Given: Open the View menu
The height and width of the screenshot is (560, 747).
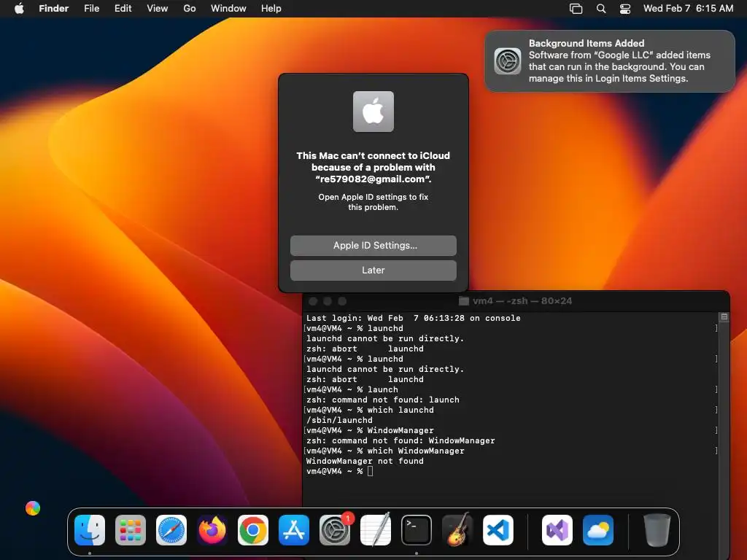Looking at the screenshot, I should point(158,9).
